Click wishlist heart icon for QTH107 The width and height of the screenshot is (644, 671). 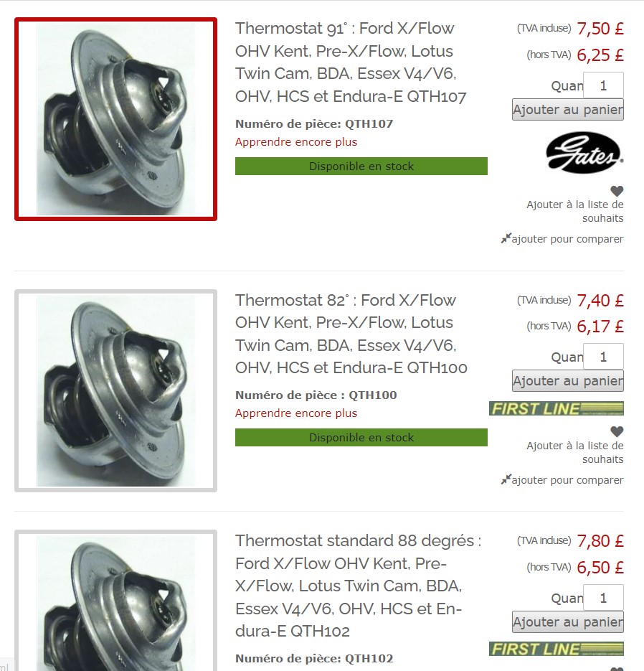point(617,191)
